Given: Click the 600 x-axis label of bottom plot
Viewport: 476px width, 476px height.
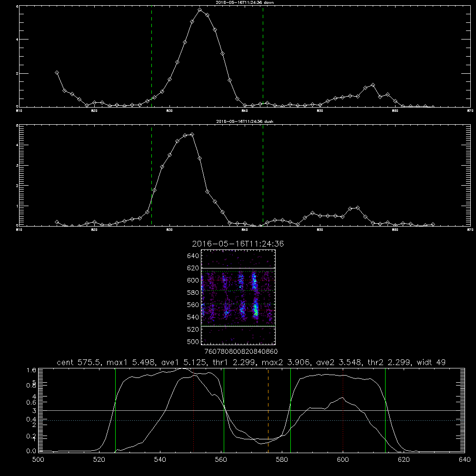Looking at the screenshot, I should 343,460.
